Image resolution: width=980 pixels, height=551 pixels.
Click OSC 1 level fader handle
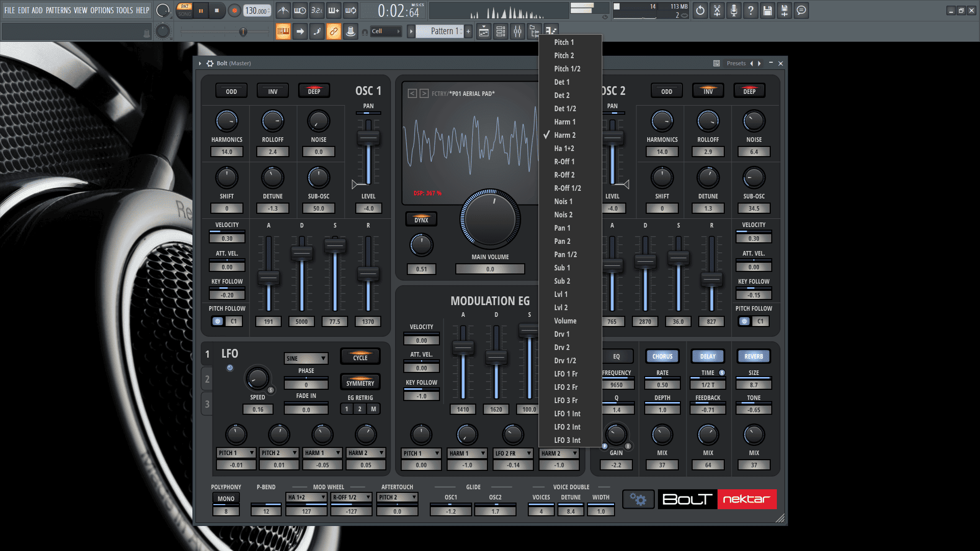pos(368,138)
